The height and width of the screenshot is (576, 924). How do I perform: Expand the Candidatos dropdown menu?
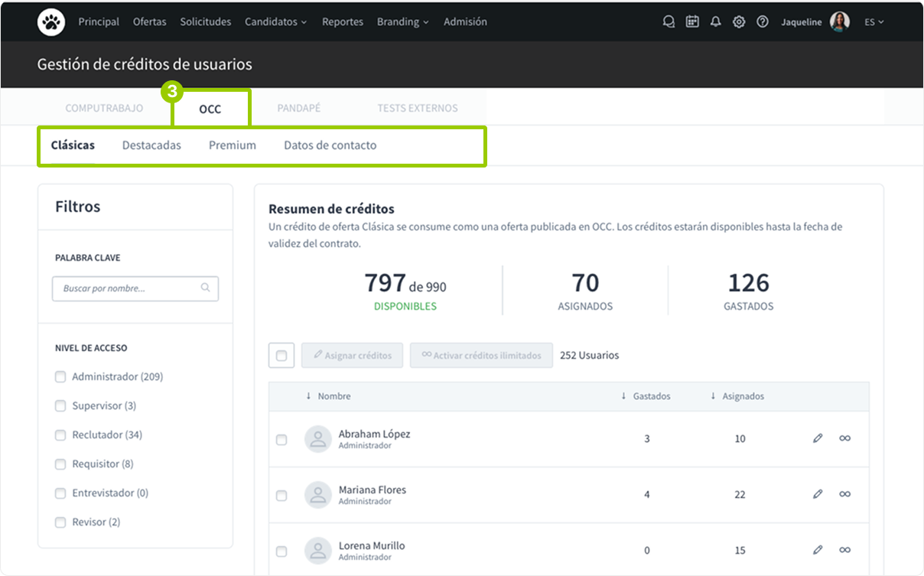coord(275,22)
